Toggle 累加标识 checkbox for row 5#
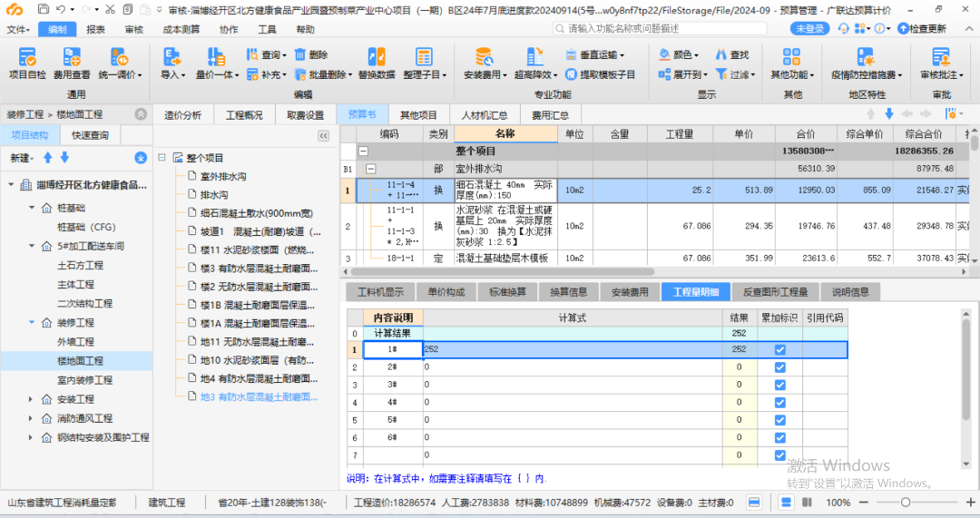 coord(779,420)
